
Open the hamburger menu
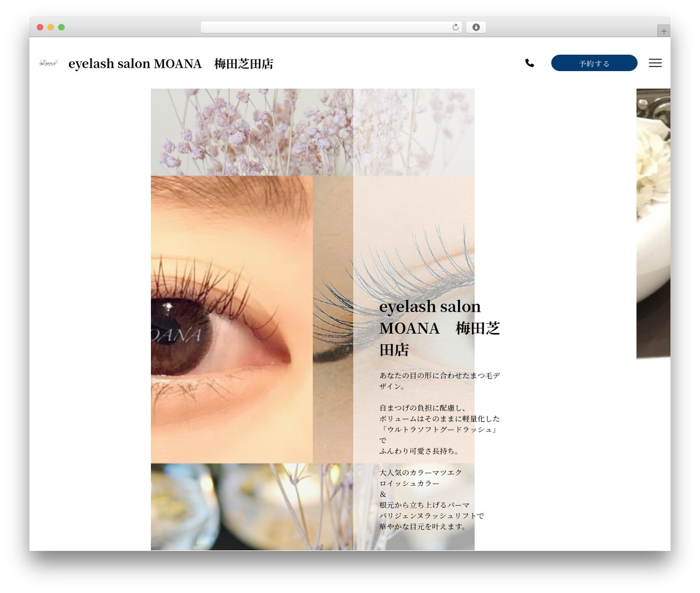pyautogui.click(x=655, y=63)
